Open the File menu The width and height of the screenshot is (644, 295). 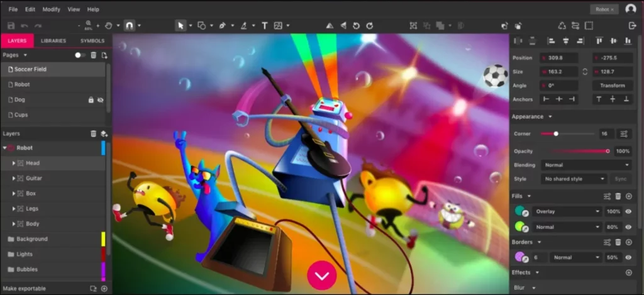[13, 9]
